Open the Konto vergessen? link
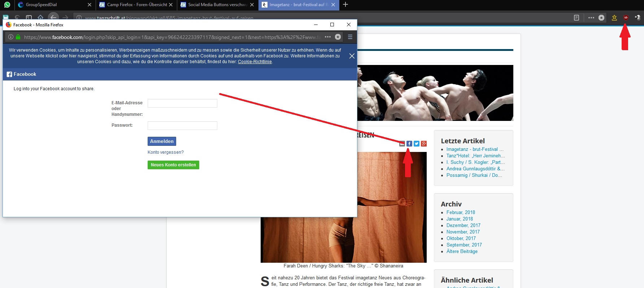Image resolution: width=644 pixels, height=288 pixels. [166, 152]
